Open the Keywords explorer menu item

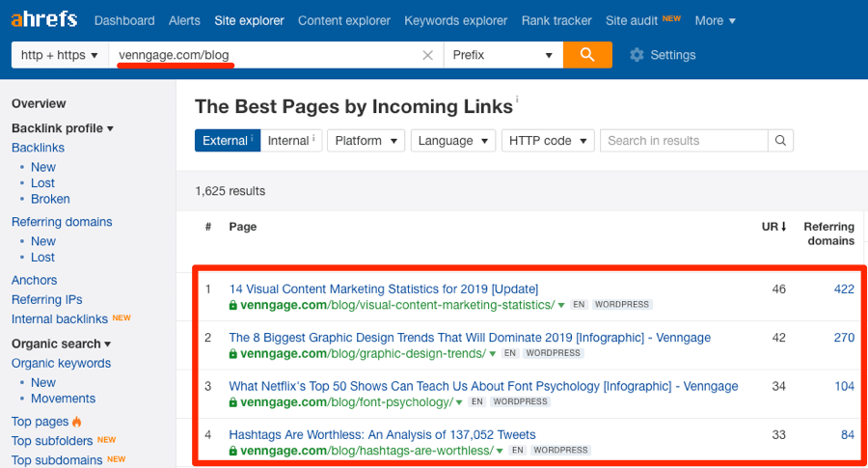(x=455, y=20)
